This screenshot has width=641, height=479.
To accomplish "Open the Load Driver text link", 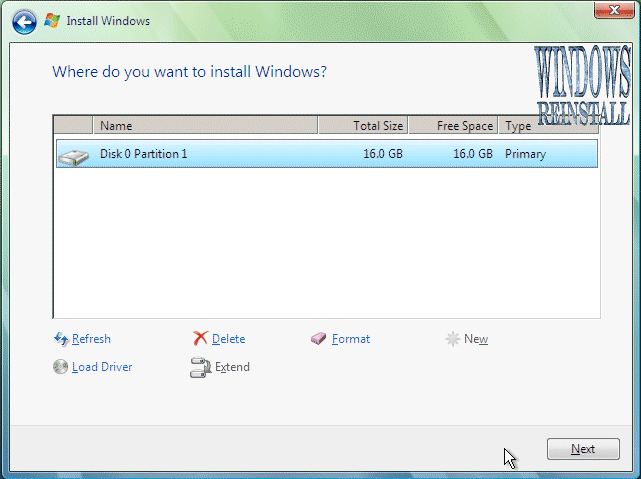I will pyautogui.click(x=102, y=367).
